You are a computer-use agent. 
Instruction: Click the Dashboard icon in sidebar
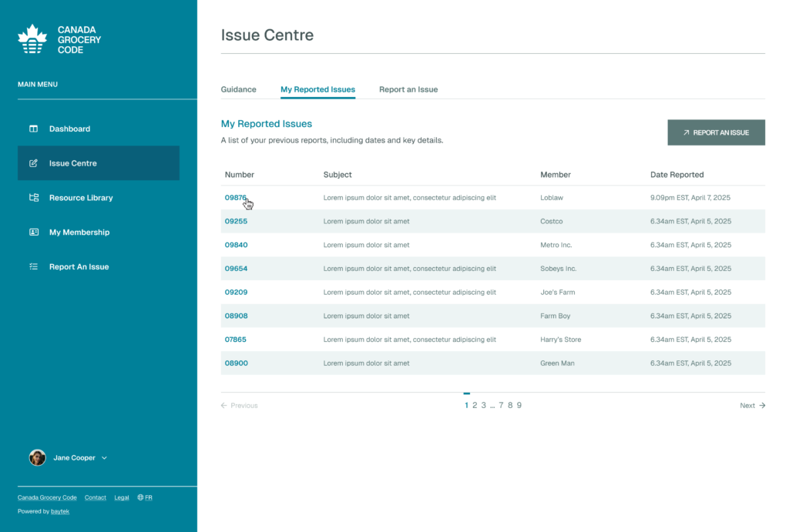point(34,129)
